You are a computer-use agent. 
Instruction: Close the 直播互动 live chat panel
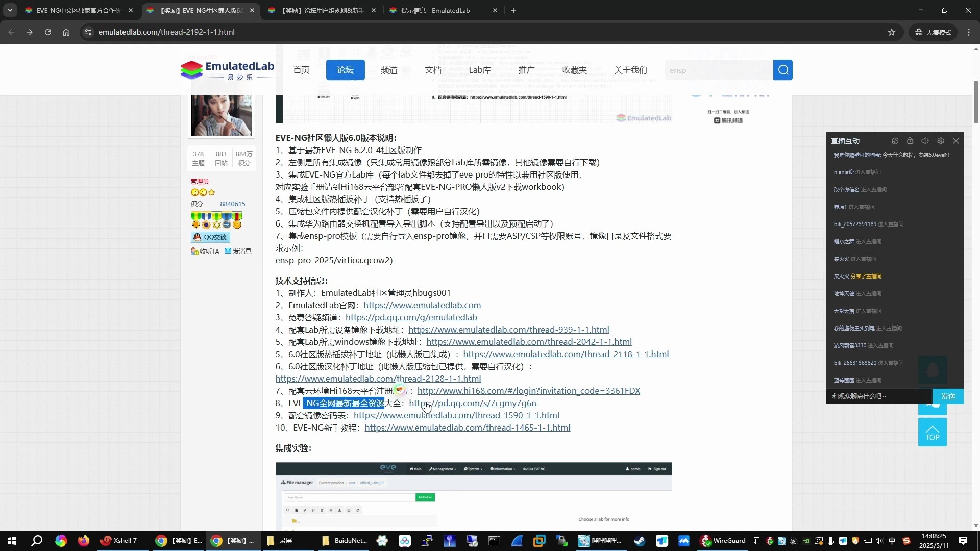pyautogui.click(x=956, y=141)
